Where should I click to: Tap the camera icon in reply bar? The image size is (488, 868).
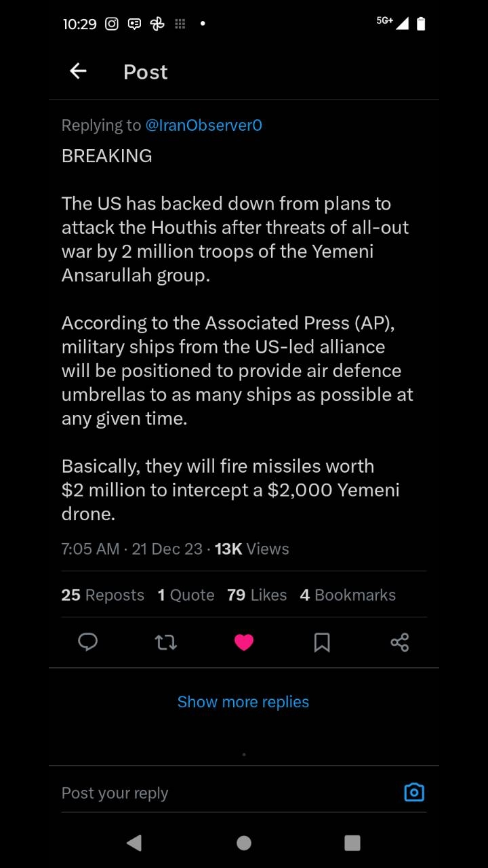pos(414,792)
